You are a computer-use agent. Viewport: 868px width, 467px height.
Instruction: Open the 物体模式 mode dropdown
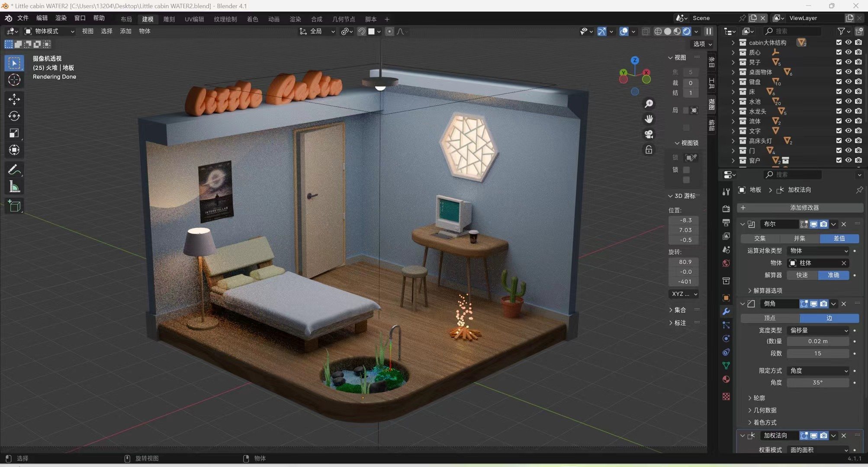pyautogui.click(x=50, y=32)
